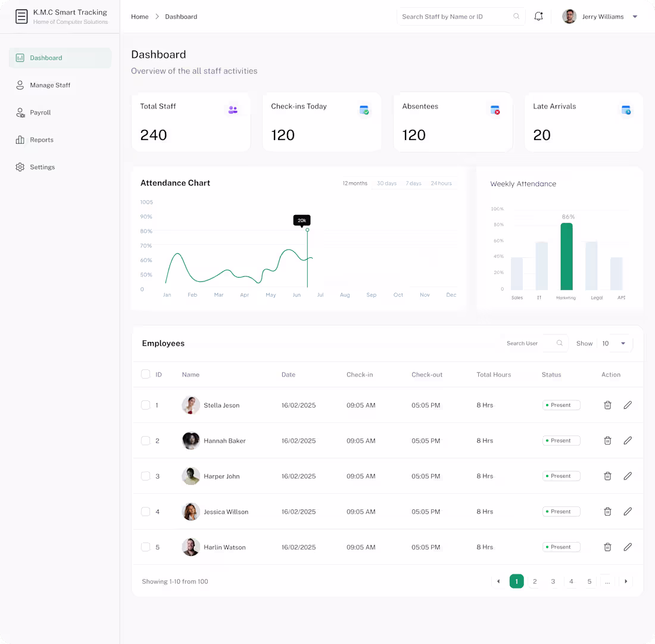Delete Harlin Watson's row trash icon
Image resolution: width=655 pixels, height=644 pixels.
pyautogui.click(x=607, y=547)
